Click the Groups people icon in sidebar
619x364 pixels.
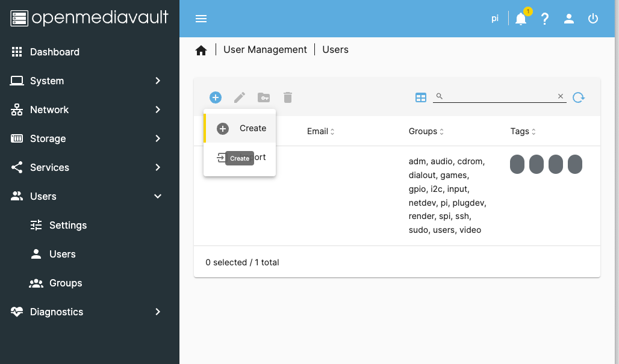tap(36, 283)
